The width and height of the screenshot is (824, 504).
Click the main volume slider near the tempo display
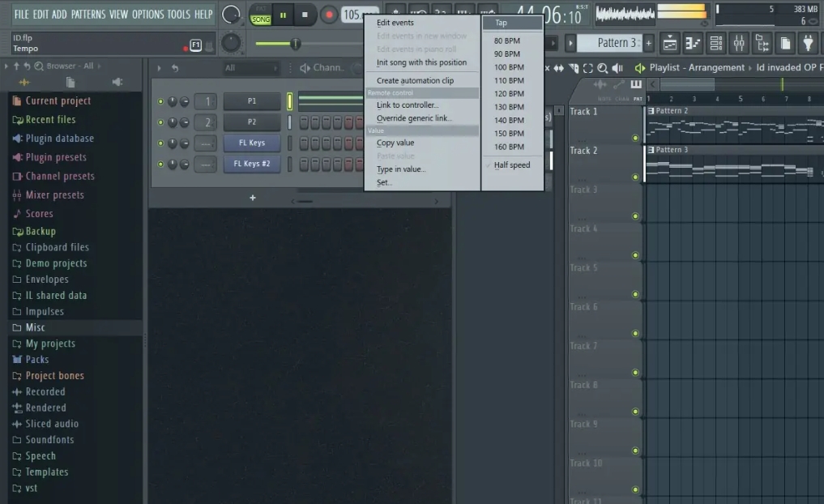pos(295,44)
